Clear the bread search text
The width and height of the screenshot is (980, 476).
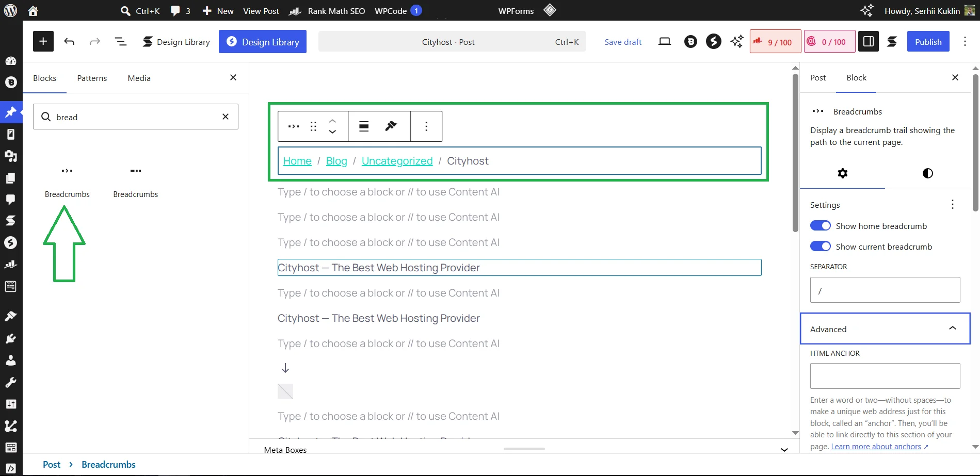tap(226, 117)
